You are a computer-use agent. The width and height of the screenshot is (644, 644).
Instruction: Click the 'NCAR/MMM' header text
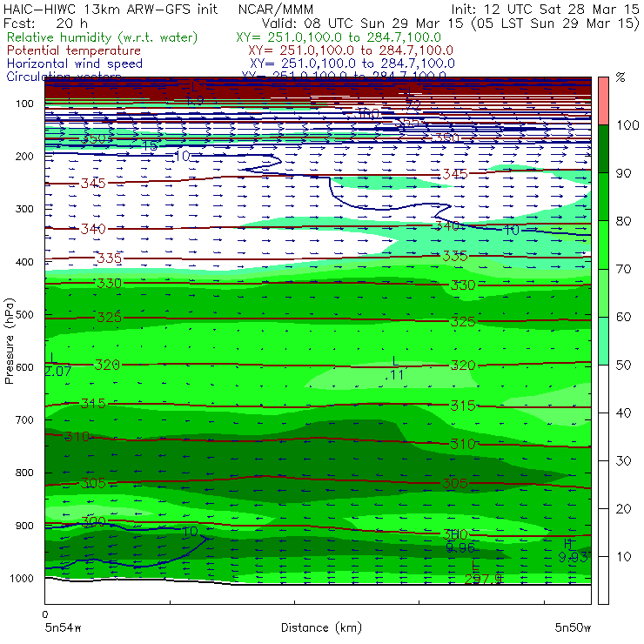[x=276, y=10]
